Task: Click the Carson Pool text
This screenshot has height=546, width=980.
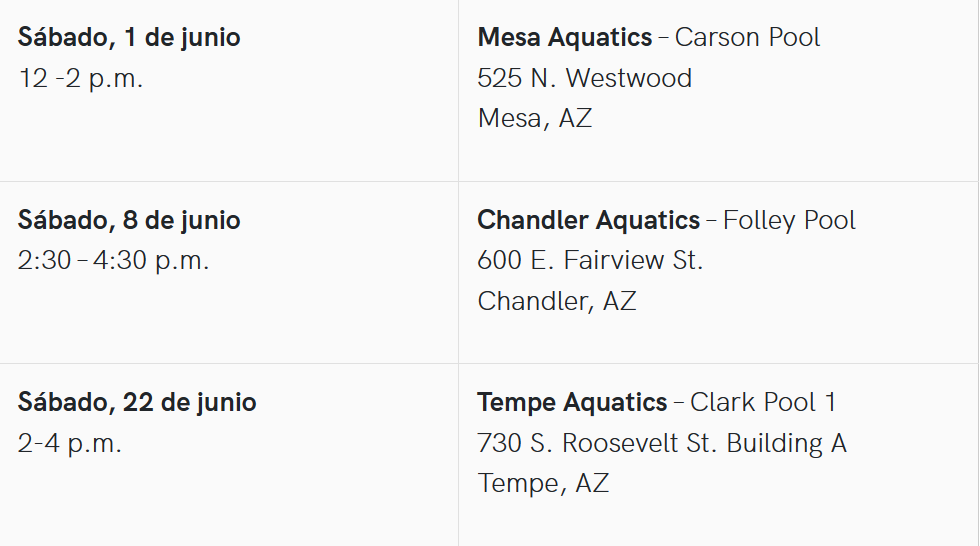Action: tap(747, 38)
